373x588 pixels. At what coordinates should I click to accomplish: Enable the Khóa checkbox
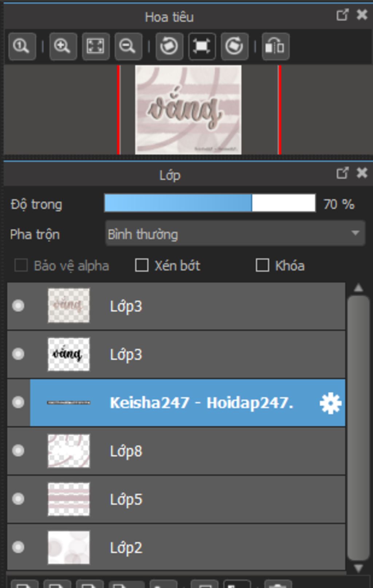(262, 265)
